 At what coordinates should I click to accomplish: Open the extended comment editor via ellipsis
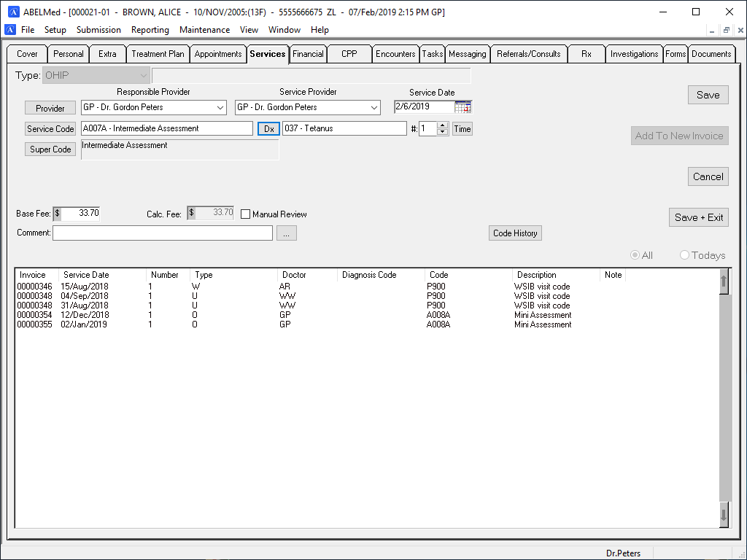286,233
